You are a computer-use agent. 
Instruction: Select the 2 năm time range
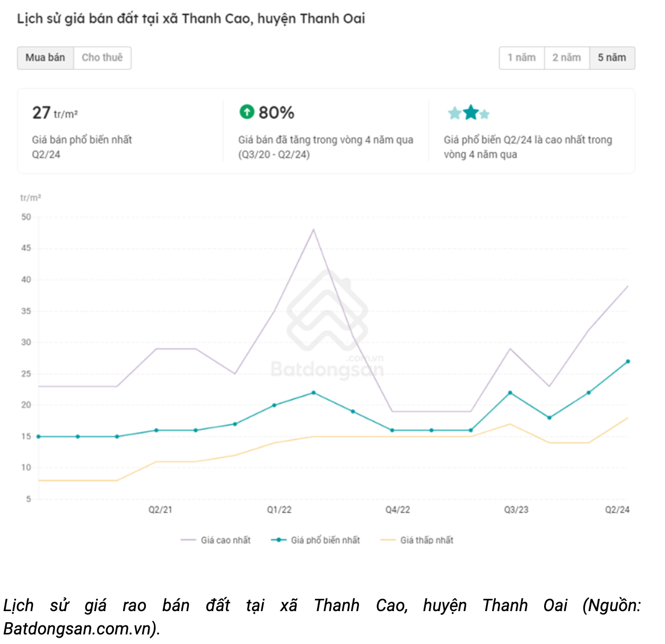coord(566,58)
